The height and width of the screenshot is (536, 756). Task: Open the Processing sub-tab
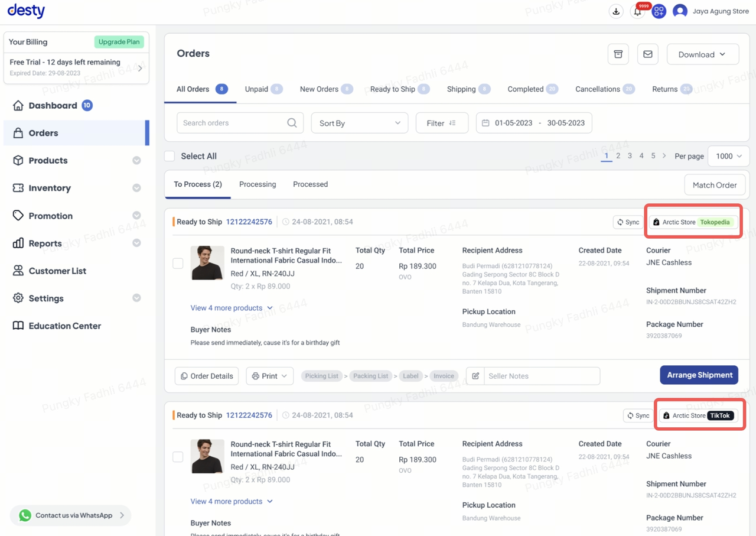258,184
